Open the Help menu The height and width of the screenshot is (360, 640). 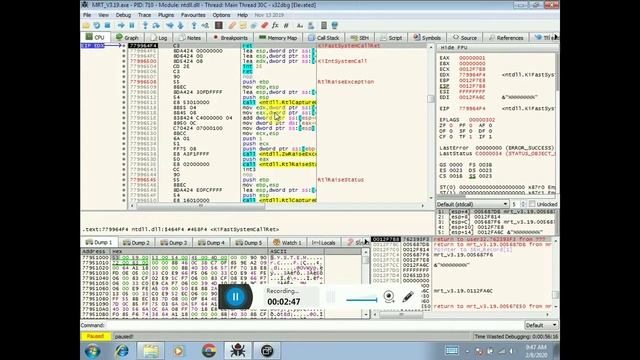coord(242,15)
